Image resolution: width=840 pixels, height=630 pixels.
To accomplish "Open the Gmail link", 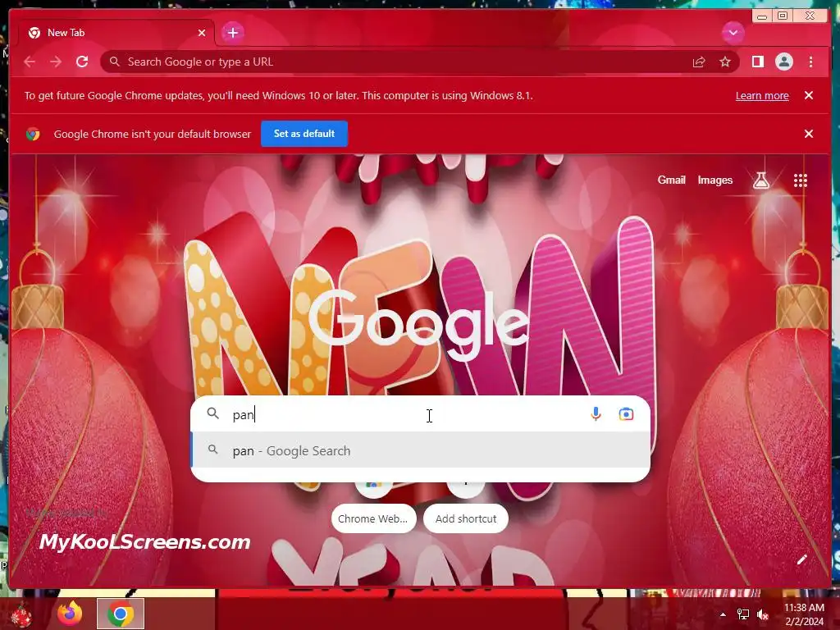I will pyautogui.click(x=671, y=180).
